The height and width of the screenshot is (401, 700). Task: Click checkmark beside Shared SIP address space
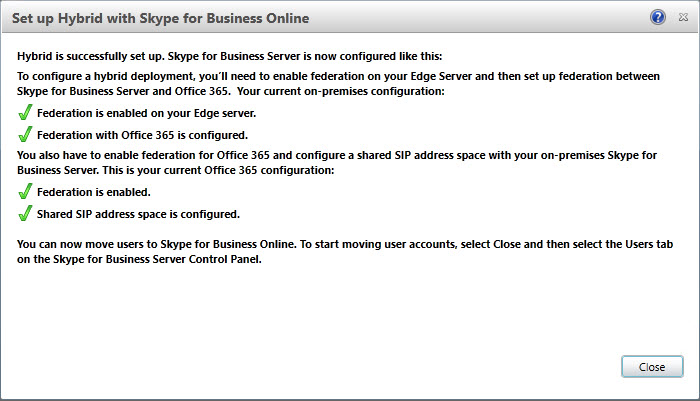point(25,213)
